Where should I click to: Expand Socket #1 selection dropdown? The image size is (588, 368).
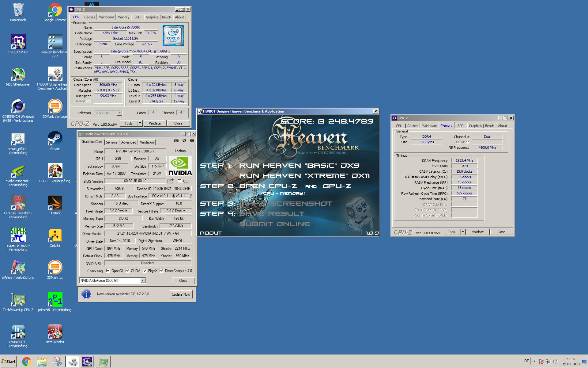coord(119,113)
